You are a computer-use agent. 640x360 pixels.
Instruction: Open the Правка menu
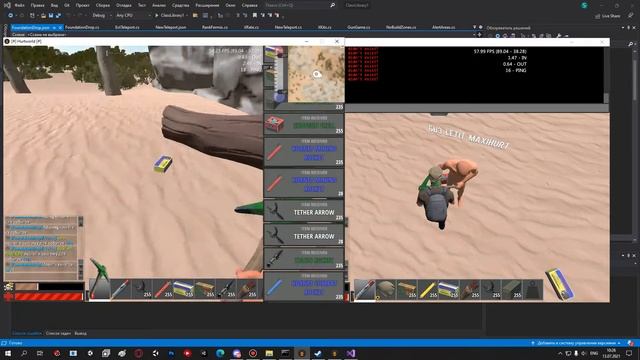click(37, 5)
